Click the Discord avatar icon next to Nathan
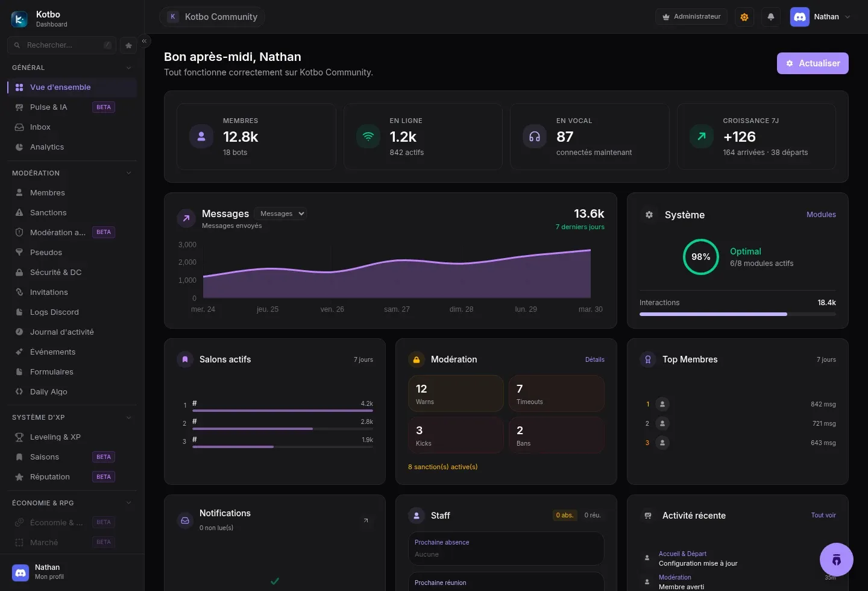Image resolution: width=868 pixels, height=591 pixels. [x=800, y=17]
